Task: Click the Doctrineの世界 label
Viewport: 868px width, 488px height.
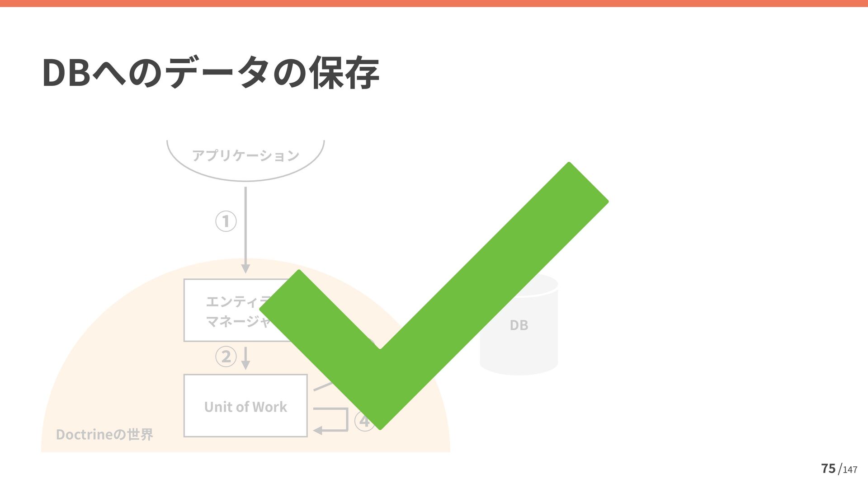Action: click(104, 435)
